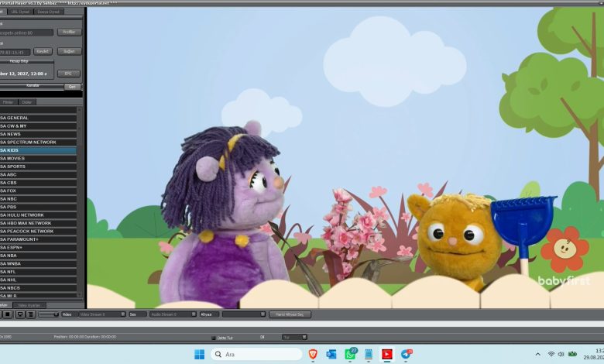The width and height of the screenshot is (604, 364).
Task: Click the EPG button
Action: tap(69, 73)
